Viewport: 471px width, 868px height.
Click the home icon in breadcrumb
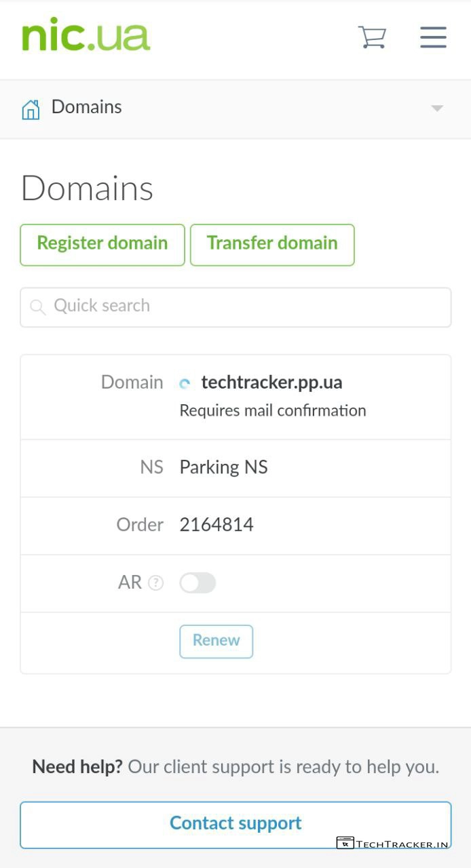tap(31, 108)
